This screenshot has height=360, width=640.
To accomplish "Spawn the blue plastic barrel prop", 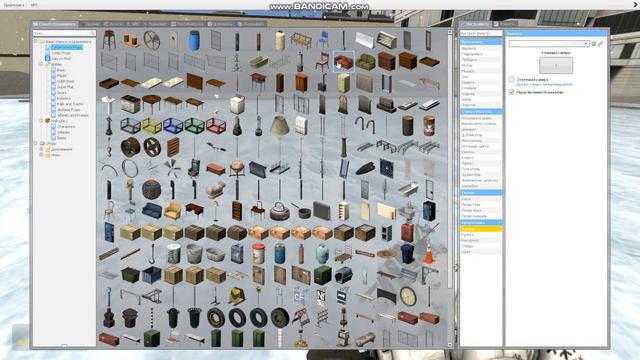I will (x=194, y=40).
